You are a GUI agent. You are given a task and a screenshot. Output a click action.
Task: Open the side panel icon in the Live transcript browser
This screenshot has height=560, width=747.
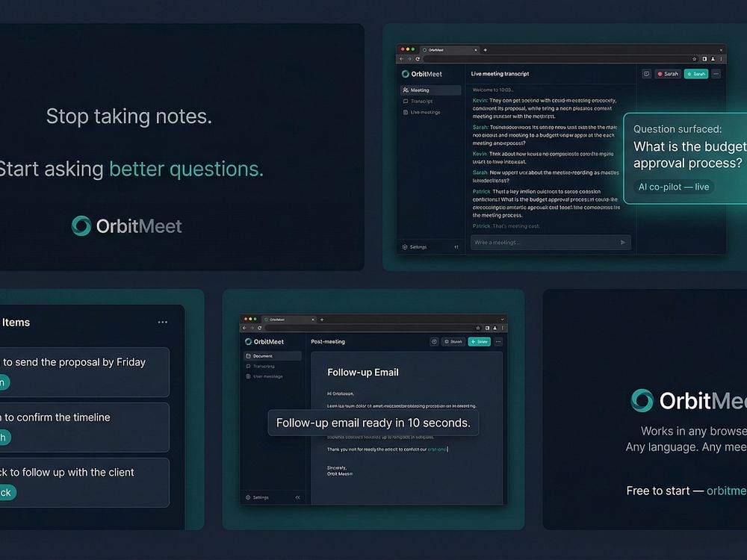pyautogui.click(x=704, y=59)
